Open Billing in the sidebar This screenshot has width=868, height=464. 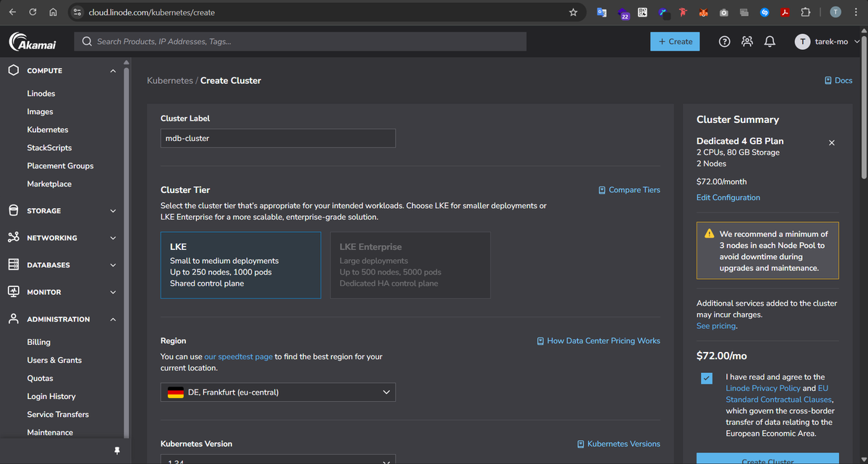(39, 343)
